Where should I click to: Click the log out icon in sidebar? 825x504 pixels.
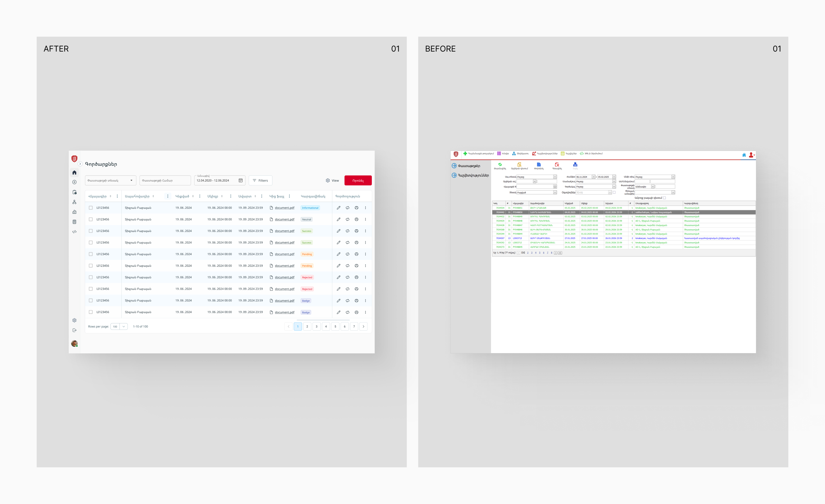click(74, 330)
